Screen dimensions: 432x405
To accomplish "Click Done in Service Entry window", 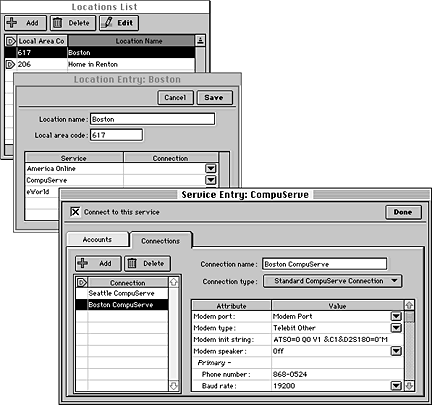I will tap(403, 212).
